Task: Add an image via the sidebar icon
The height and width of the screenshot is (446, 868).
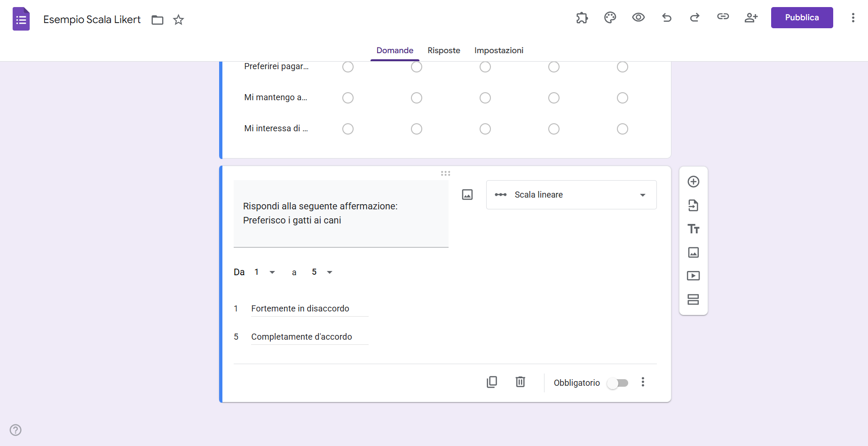Action: point(693,252)
